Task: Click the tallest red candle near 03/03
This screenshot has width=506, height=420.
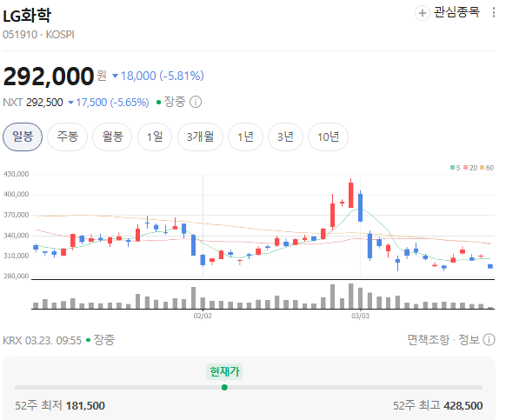Action: (350, 194)
